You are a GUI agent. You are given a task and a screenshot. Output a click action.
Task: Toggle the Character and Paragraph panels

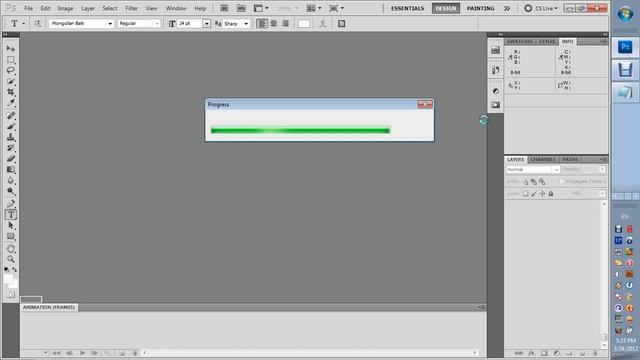pyautogui.click(x=341, y=24)
